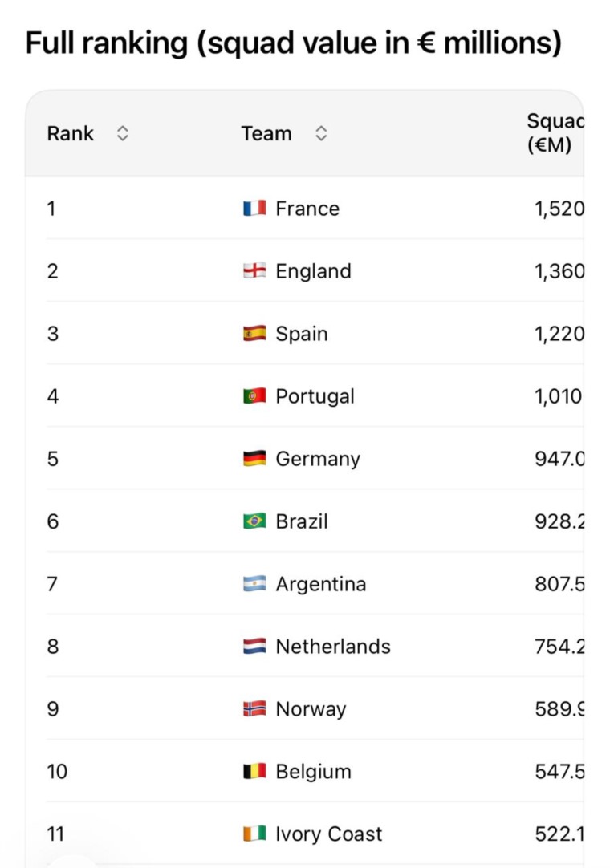
Task: Click the Belgium flag icon
Action: pos(254,771)
